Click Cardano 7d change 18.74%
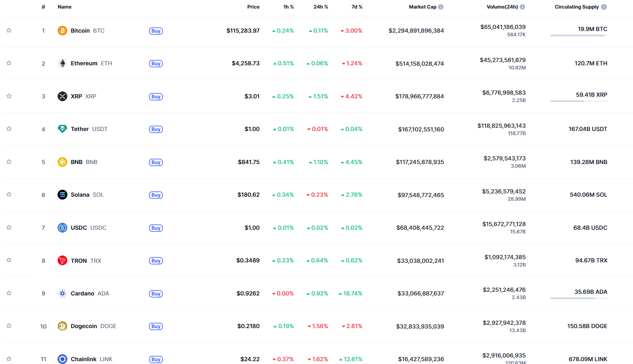Image resolution: width=633 pixels, height=364 pixels. [x=351, y=293]
